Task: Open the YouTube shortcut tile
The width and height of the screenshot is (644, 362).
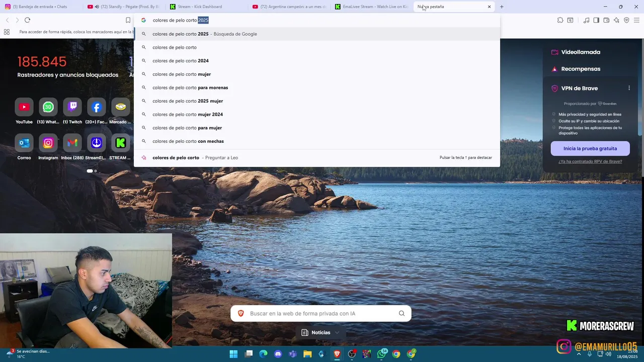Action: coord(24,107)
